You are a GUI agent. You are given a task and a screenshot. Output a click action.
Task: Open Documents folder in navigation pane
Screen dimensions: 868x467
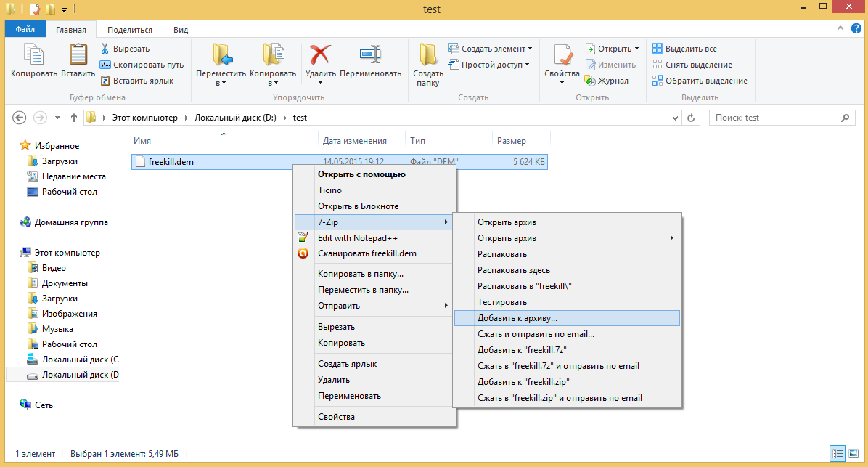click(65, 283)
